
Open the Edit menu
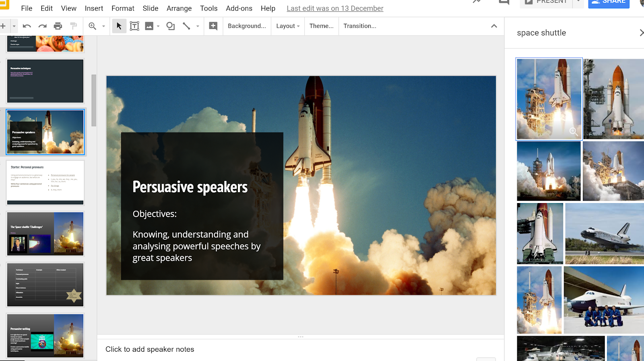coord(47,8)
